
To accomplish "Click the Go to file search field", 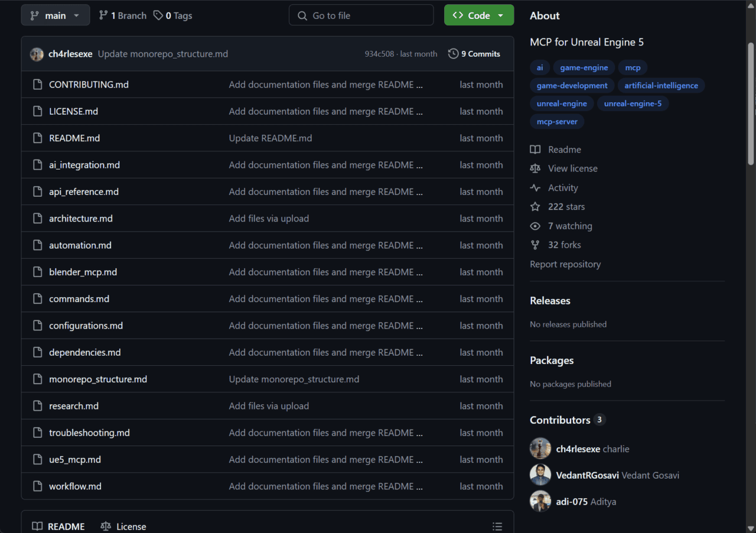I will [x=361, y=15].
